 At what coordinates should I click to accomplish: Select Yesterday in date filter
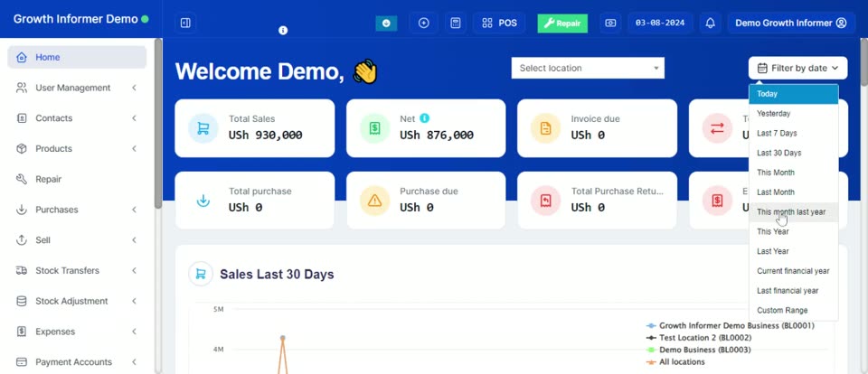[793, 114]
